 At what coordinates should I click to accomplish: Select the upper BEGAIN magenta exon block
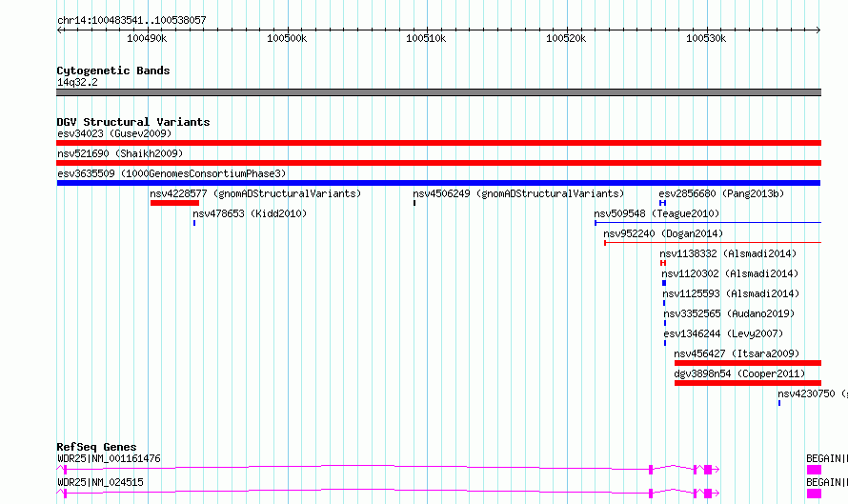tap(814, 470)
